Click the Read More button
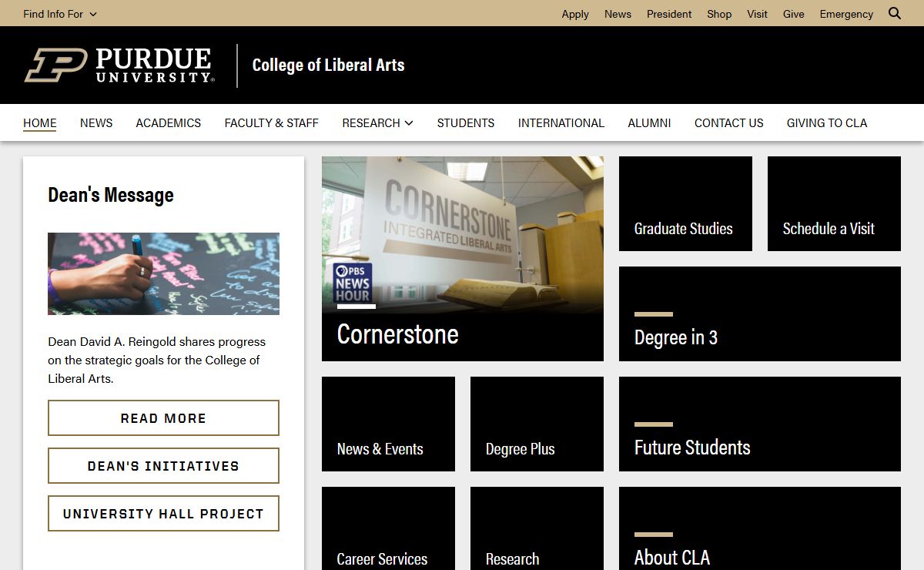The width and height of the screenshot is (924, 570). pos(163,418)
